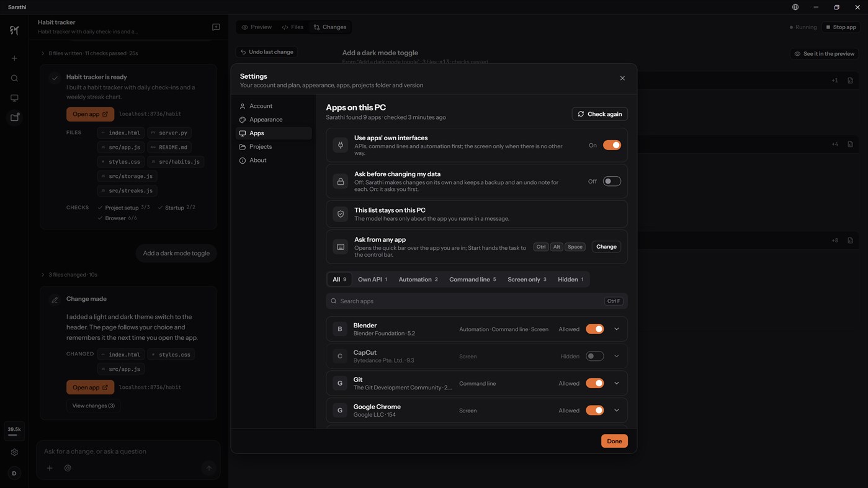Screen dimensions: 868x488
Task: Click the file icon beside +1 change
Action: coord(850,81)
